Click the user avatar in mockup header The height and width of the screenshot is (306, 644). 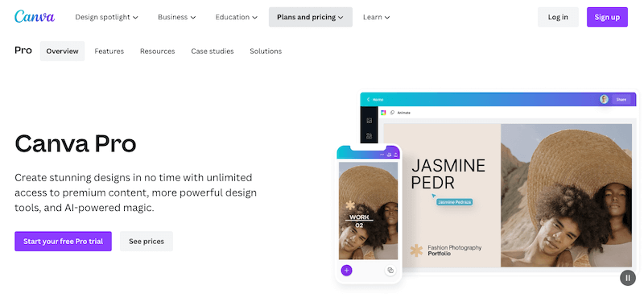click(x=604, y=99)
